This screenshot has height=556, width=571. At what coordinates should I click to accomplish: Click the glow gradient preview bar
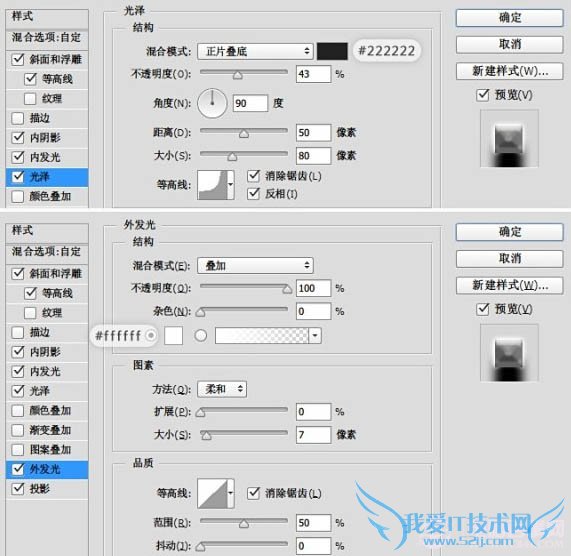pos(262,335)
